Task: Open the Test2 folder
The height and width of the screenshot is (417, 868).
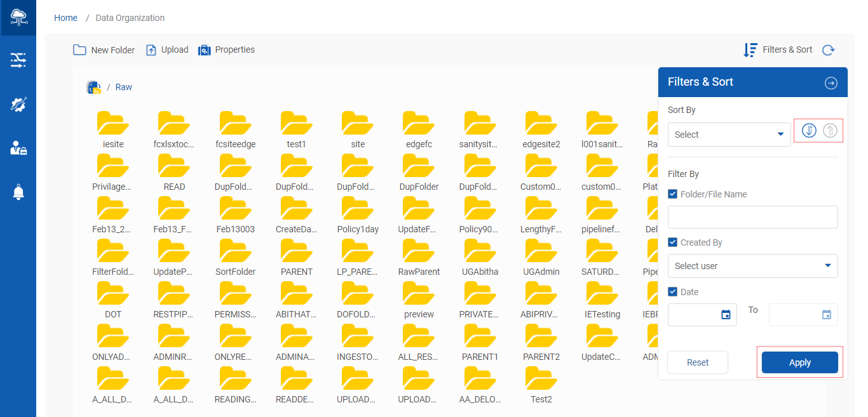Action: tap(541, 385)
